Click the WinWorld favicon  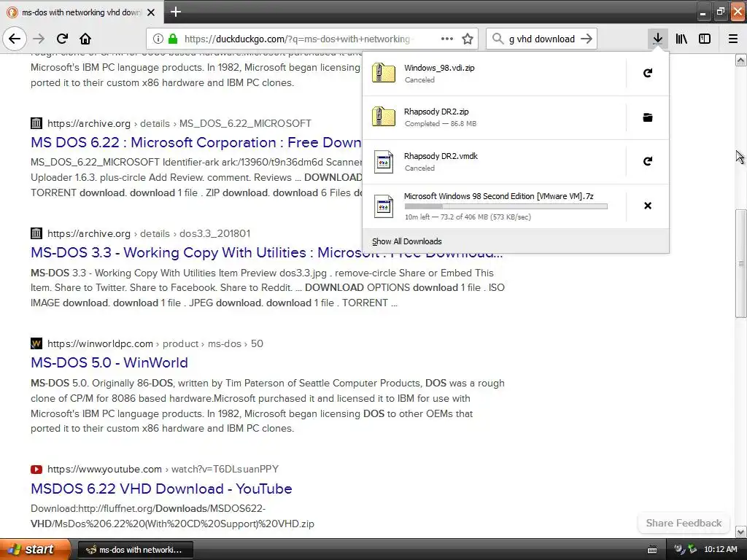click(36, 343)
